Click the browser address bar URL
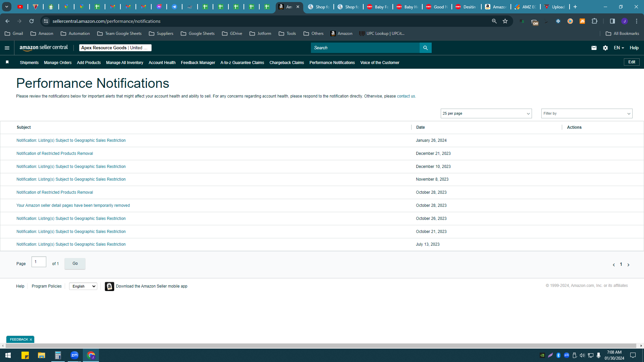The width and height of the screenshot is (644, 362). (x=106, y=21)
